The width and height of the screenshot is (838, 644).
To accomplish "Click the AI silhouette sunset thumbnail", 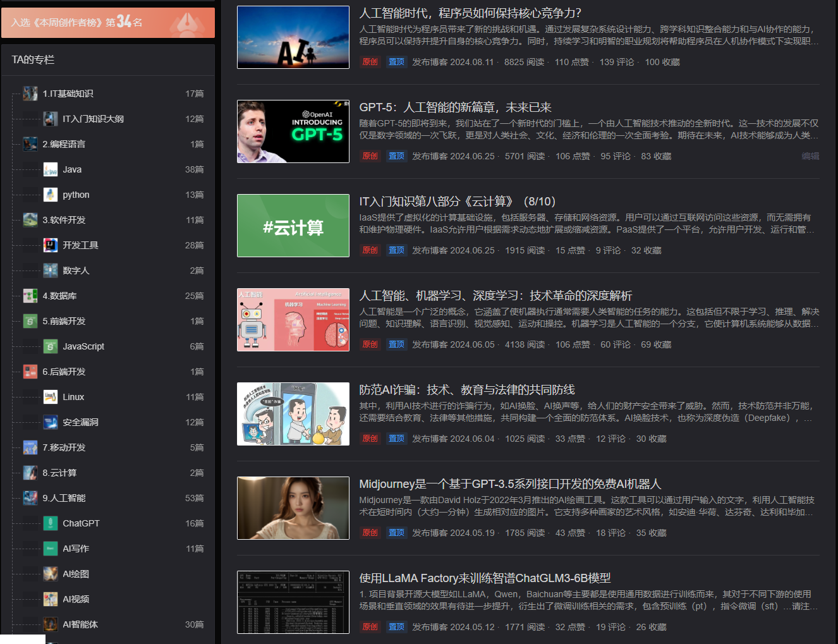I will tap(293, 37).
